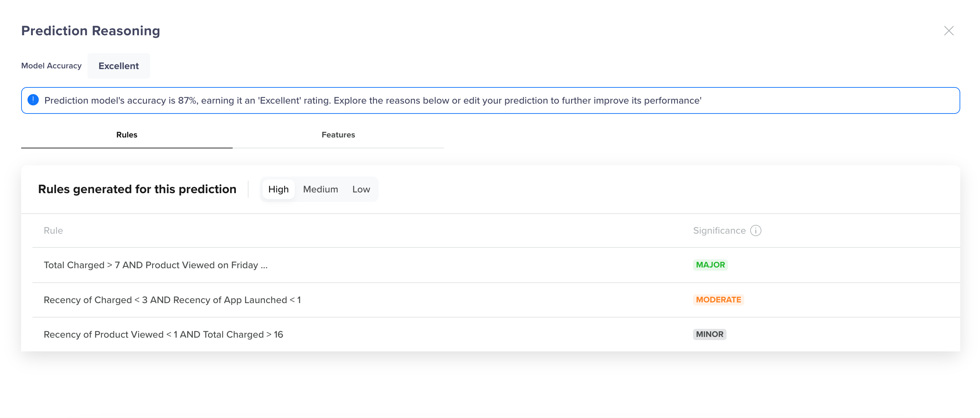
Task: Open the Features tab
Action: (x=338, y=135)
